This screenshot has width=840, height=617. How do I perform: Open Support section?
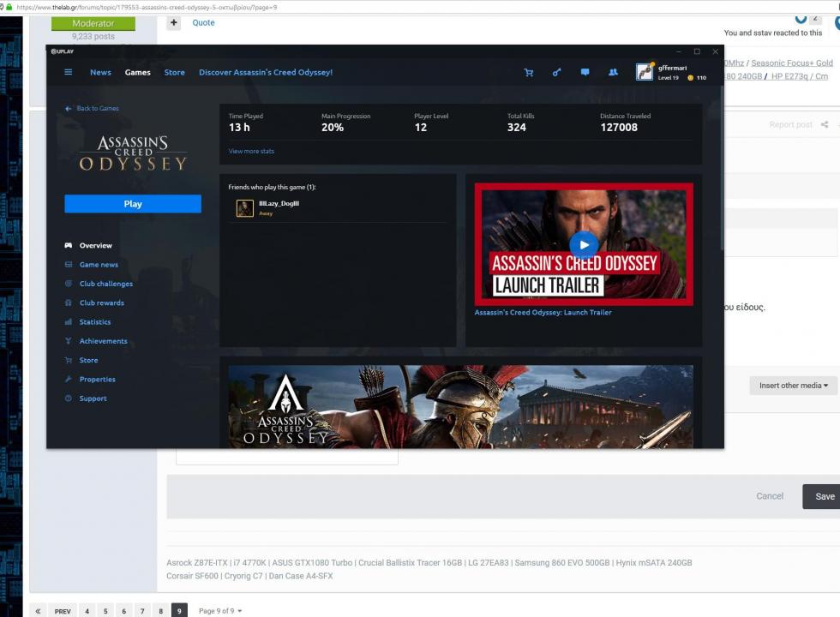point(93,398)
